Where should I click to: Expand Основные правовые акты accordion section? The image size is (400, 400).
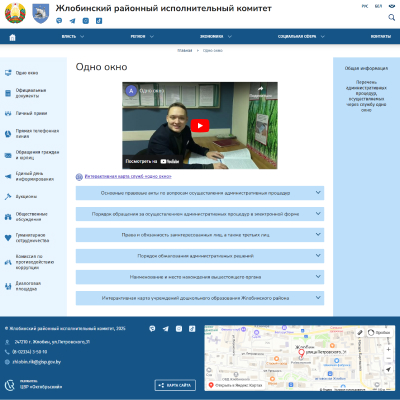(200, 193)
